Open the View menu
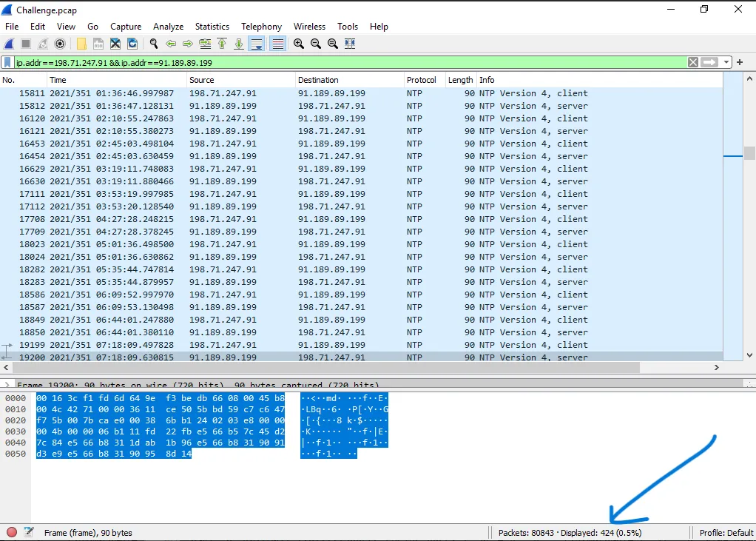The image size is (756, 541). click(x=66, y=27)
